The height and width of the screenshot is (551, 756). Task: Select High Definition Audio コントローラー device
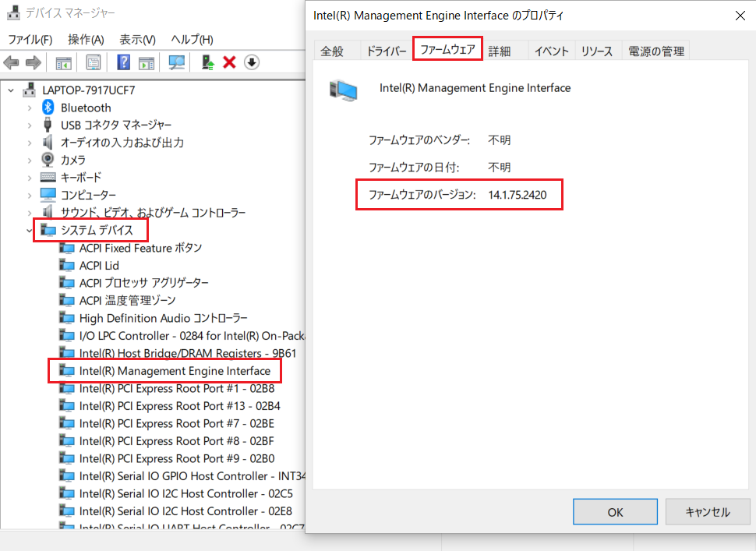point(163,318)
